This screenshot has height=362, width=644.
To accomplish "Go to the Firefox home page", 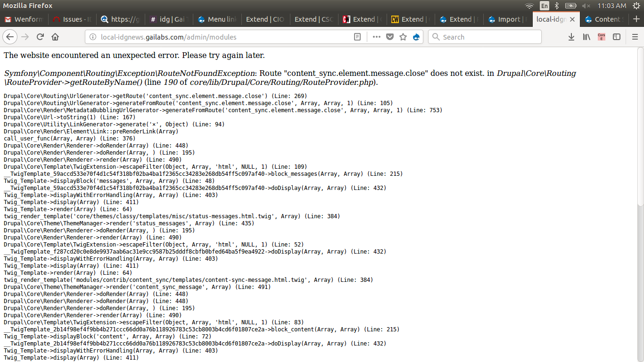I will (x=55, y=37).
